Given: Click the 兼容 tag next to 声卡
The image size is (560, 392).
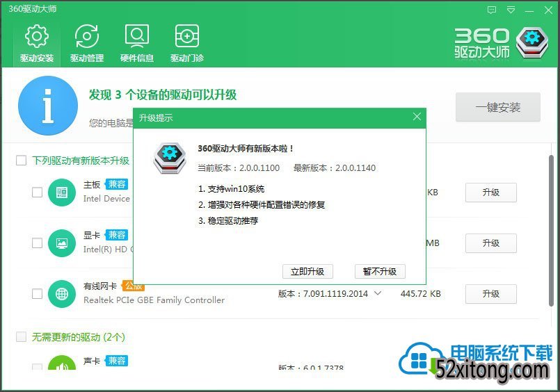Looking at the screenshot, I should 116,361.
